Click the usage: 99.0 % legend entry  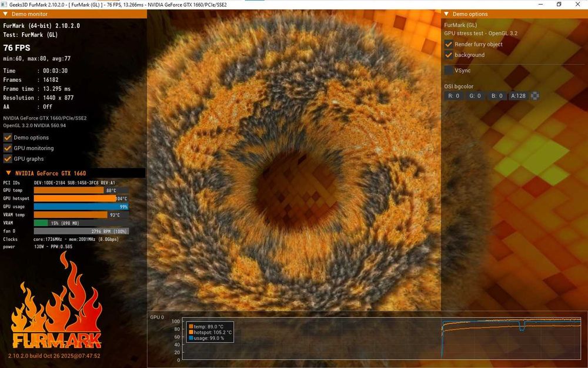(x=206, y=338)
